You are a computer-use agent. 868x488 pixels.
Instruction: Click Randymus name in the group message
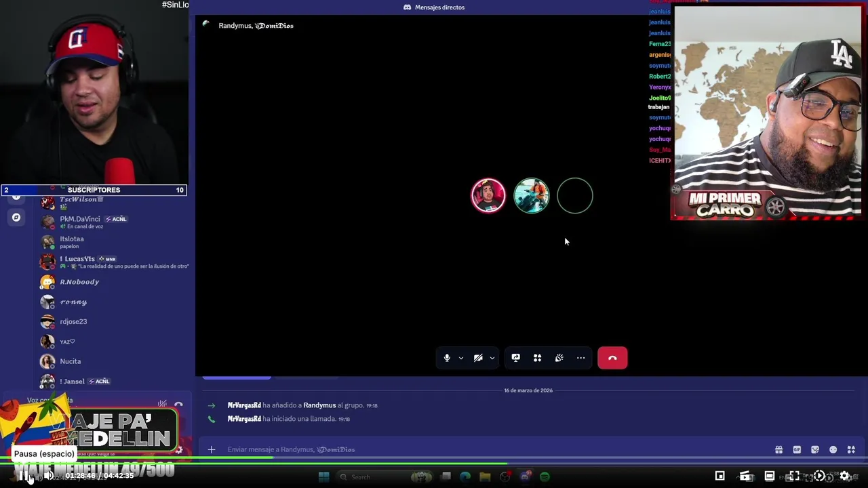319,405
